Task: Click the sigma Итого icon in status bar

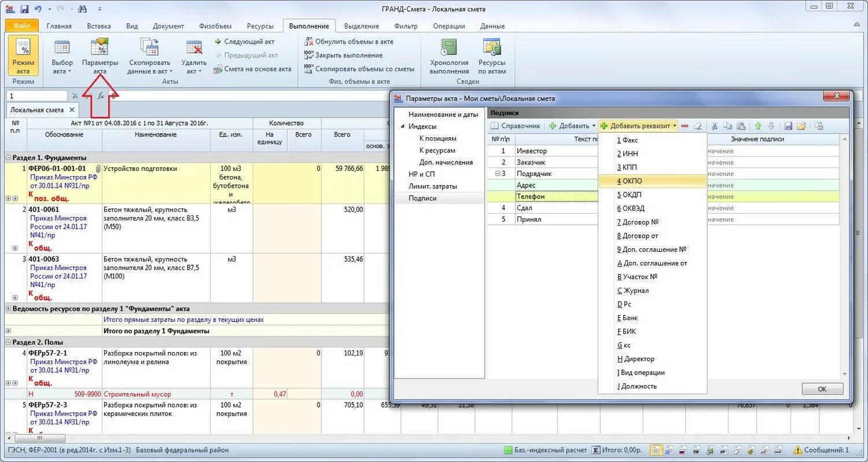Action: pyautogui.click(x=597, y=450)
